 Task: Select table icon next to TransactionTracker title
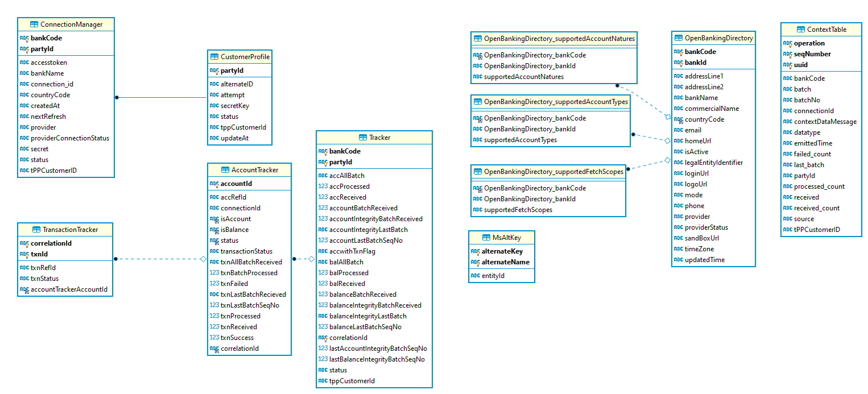pyautogui.click(x=36, y=230)
